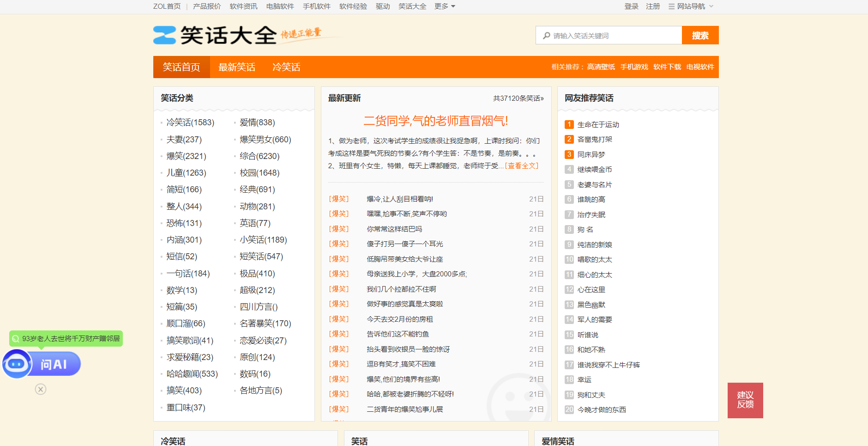868x446 pixels.
Task: Open 共37120条笑话 full list link
Action: 518,98
